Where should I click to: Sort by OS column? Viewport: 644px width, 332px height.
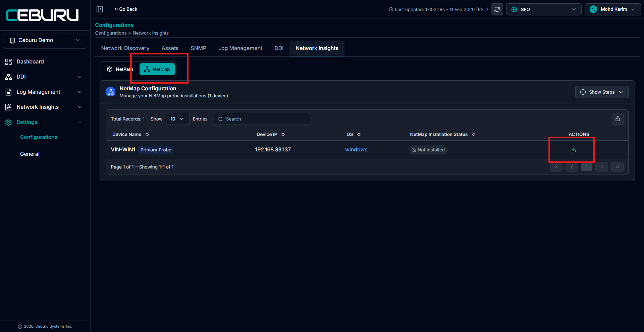click(359, 134)
